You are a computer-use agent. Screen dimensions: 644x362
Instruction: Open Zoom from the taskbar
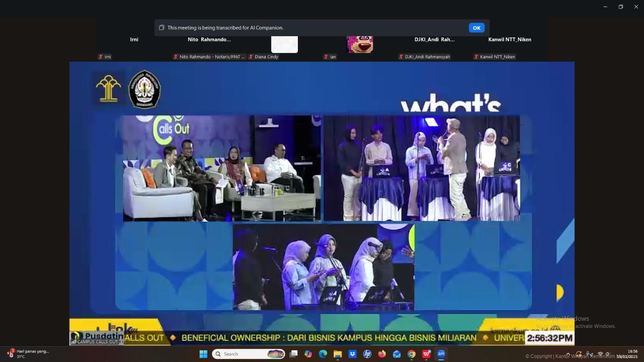click(441, 354)
